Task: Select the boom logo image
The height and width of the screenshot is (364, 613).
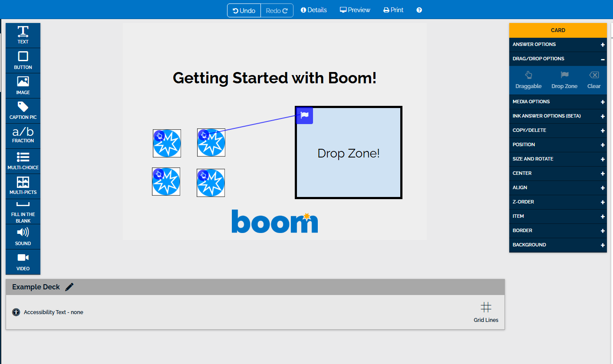Action: tap(275, 222)
